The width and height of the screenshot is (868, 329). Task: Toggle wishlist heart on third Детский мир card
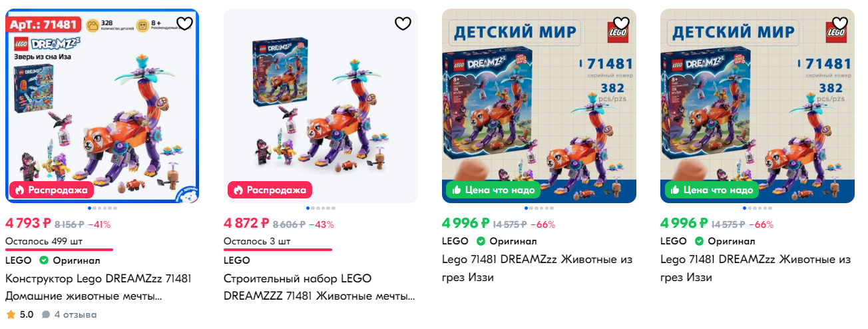click(621, 24)
